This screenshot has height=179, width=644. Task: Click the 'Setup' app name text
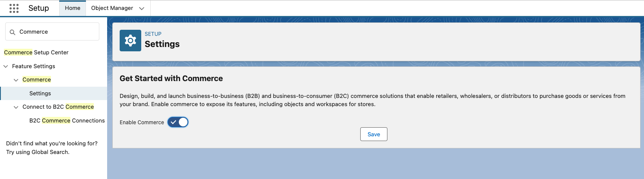tap(38, 8)
